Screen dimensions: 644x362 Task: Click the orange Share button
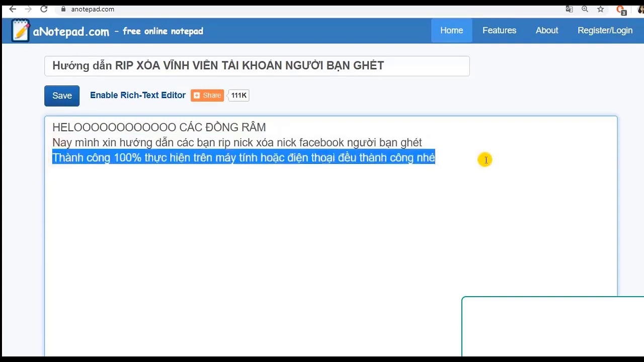(207, 96)
